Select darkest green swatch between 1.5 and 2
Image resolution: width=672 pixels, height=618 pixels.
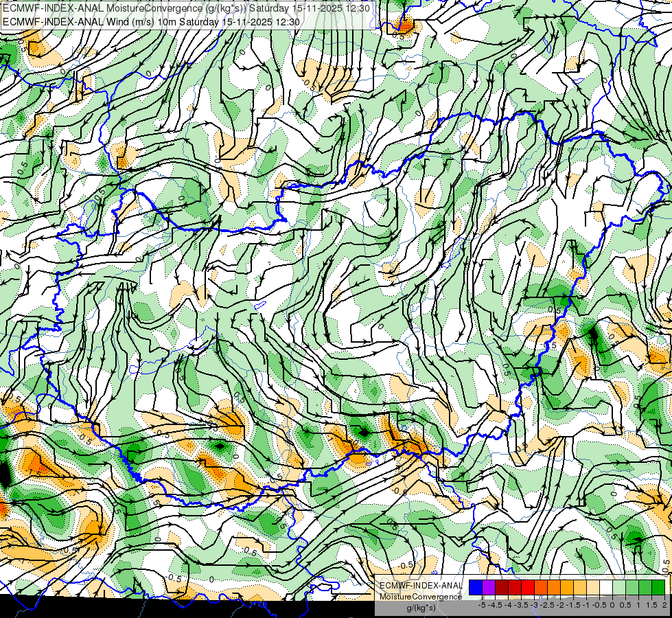[x=658, y=587]
